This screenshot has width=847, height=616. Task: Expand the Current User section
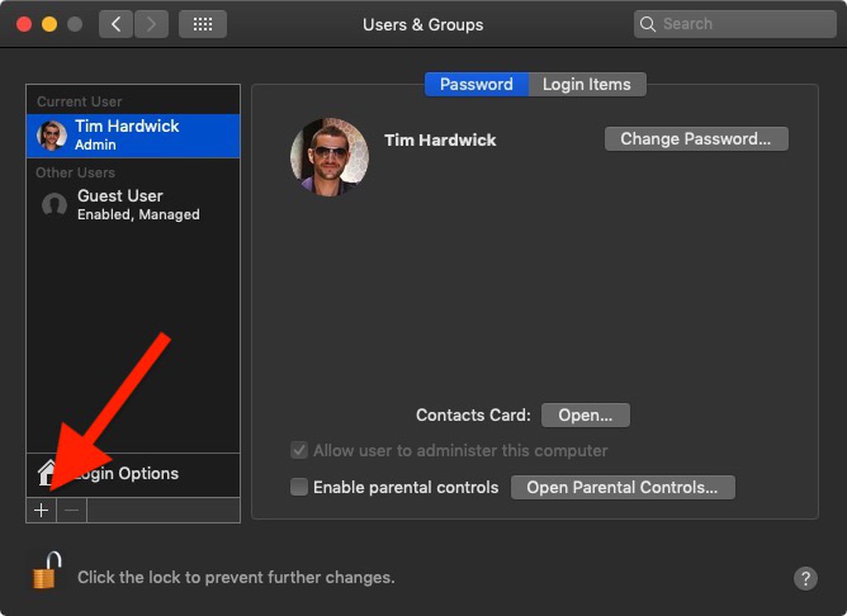[x=78, y=101]
